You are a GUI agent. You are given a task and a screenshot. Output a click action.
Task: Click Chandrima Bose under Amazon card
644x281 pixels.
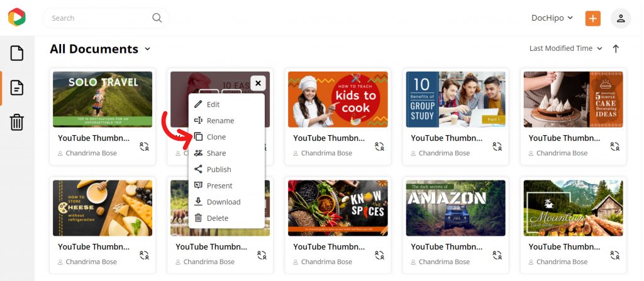point(444,262)
